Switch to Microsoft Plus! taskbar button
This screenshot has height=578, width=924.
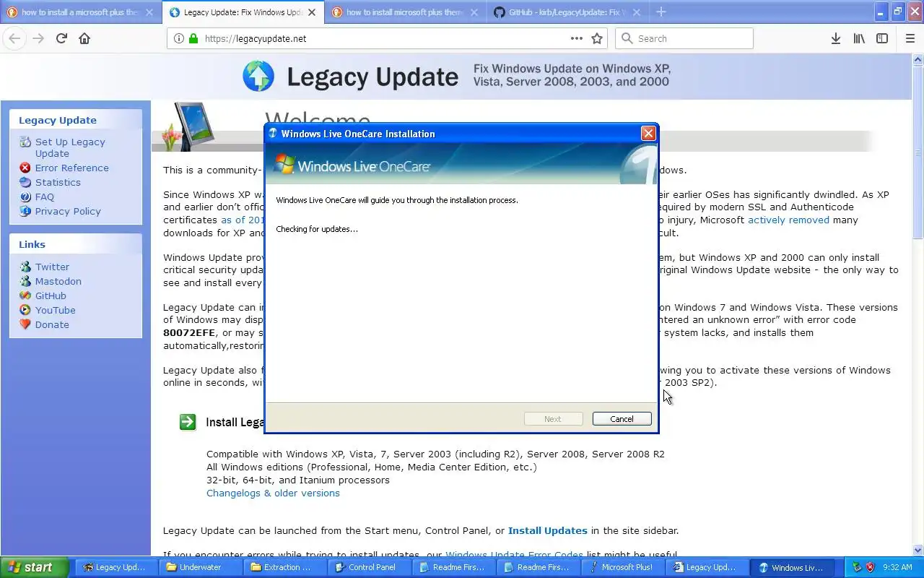(622, 567)
